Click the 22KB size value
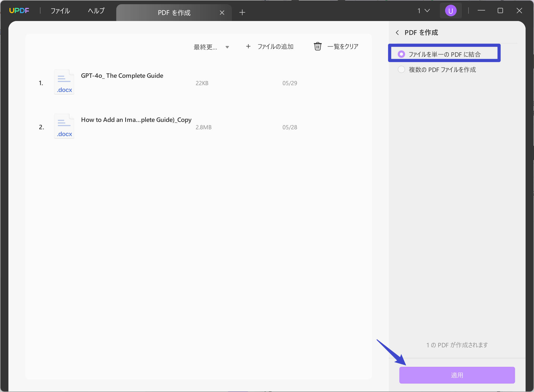Viewport: 534px width, 392px height. pos(202,83)
